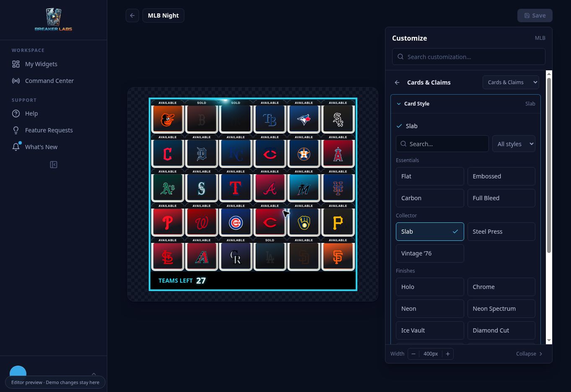Open the All styles filter dropdown
This screenshot has height=392, width=571.
(x=514, y=144)
